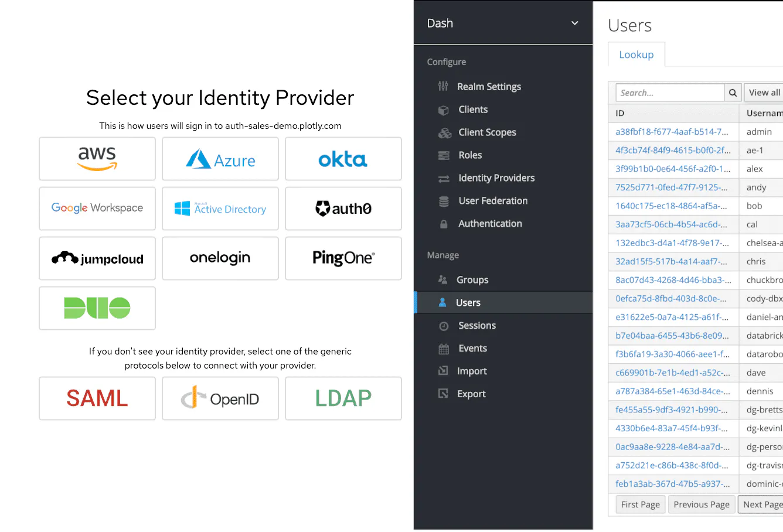Click the Events calendar icon
Viewport: 783px width, 532px height.
coord(444,349)
